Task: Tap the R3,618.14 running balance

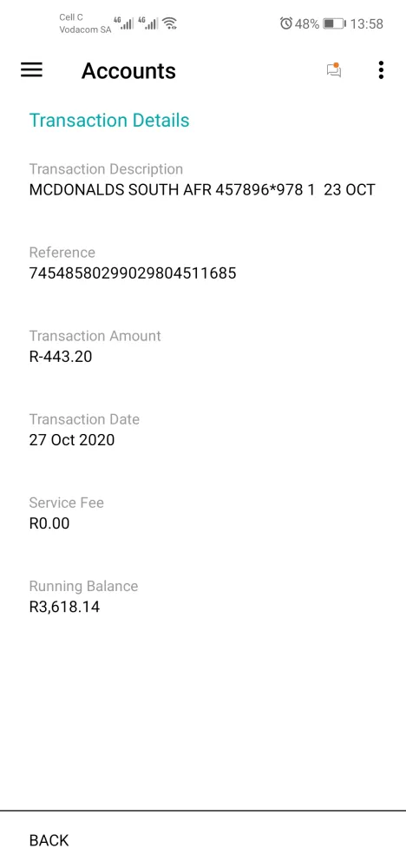Action: [64, 607]
